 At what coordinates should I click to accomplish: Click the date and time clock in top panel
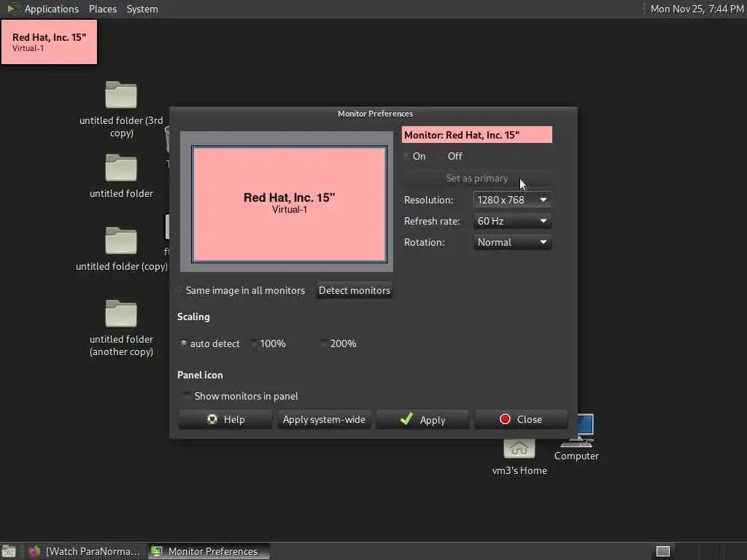697,9
